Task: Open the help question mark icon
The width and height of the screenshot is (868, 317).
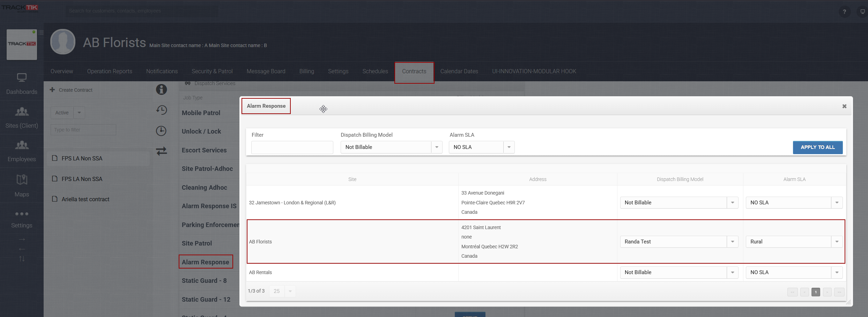Action: click(x=844, y=12)
